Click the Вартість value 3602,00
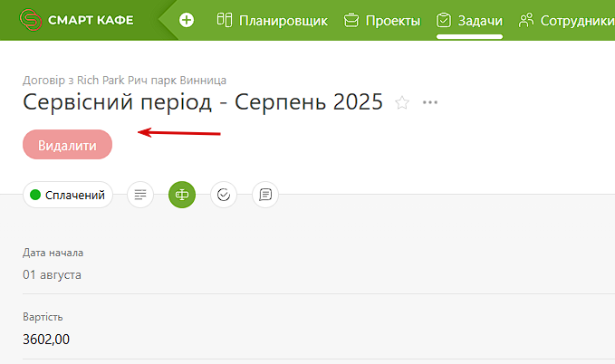The width and height of the screenshot is (615, 364). [x=46, y=339]
